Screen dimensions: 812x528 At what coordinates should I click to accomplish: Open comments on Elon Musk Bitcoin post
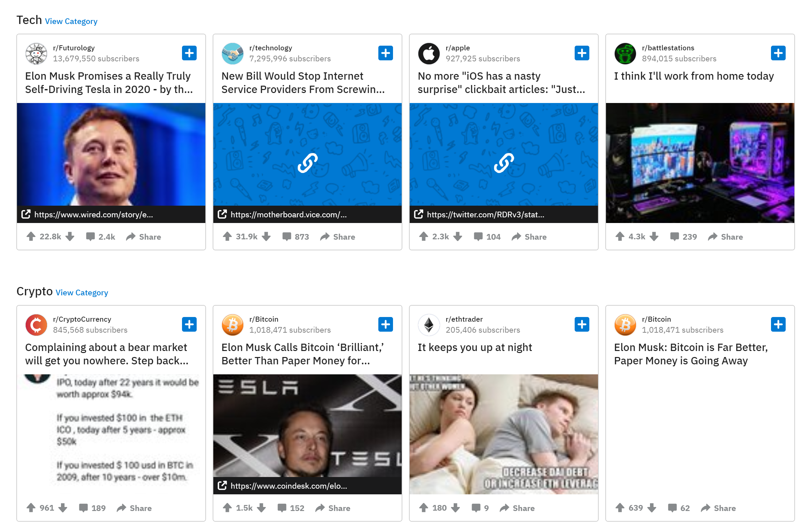(290, 508)
